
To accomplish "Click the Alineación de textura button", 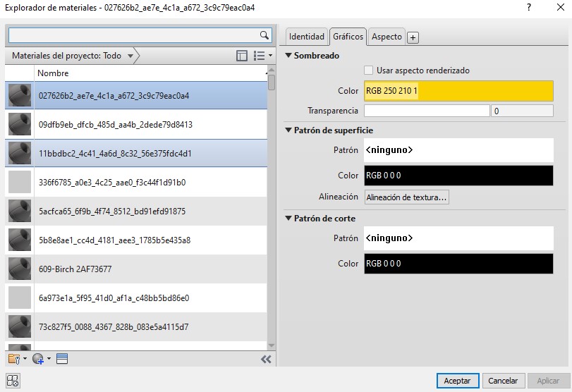I will click(x=406, y=197).
